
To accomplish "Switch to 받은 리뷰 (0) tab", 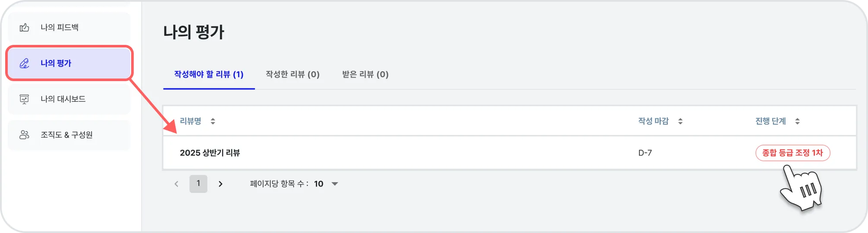I will click(x=365, y=74).
